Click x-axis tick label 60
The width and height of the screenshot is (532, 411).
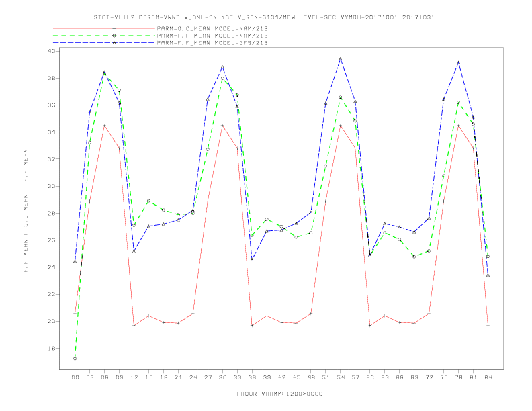tap(370, 377)
